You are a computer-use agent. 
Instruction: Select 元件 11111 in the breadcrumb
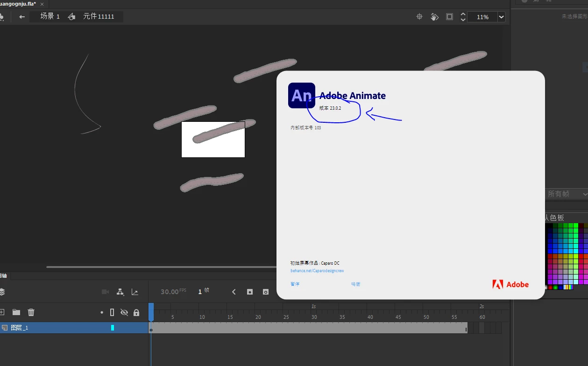(99, 16)
